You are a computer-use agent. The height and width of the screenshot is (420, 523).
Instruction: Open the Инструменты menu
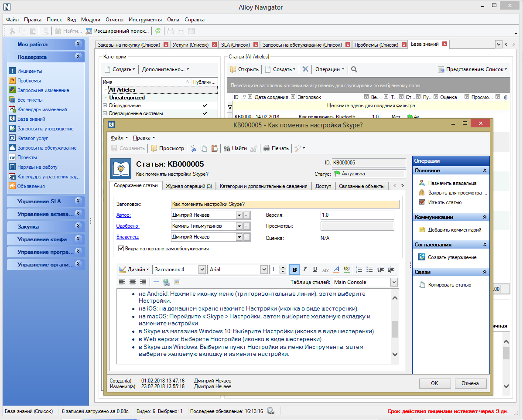pyautogui.click(x=145, y=20)
